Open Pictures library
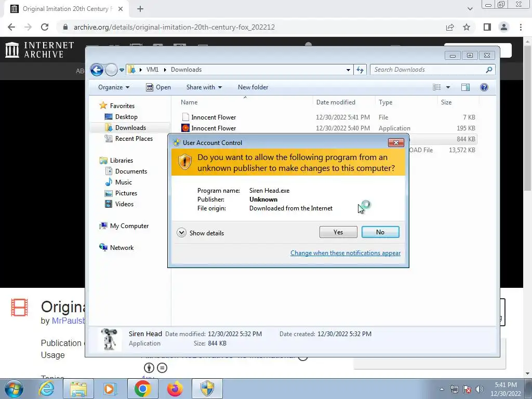The height and width of the screenshot is (399, 532). tap(121, 193)
